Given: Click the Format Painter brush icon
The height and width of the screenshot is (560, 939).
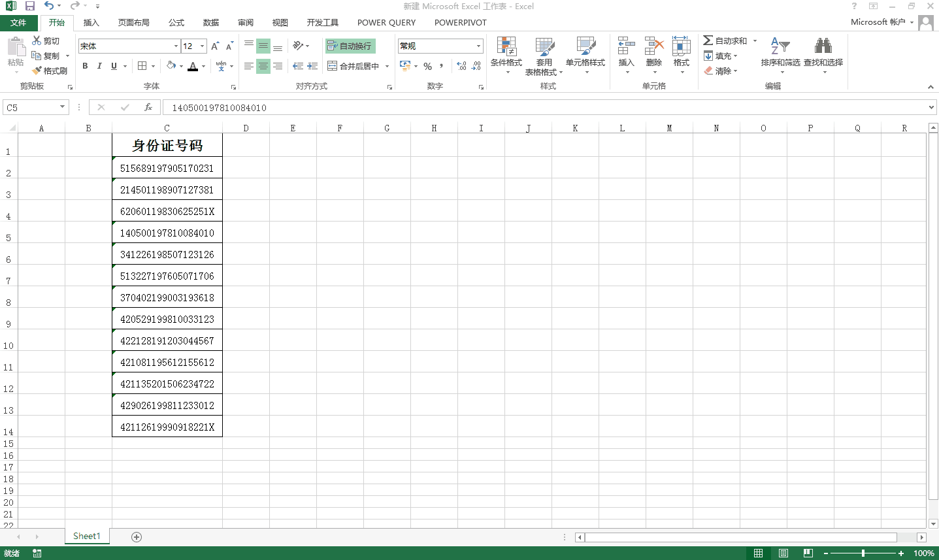Looking at the screenshot, I should [38, 71].
